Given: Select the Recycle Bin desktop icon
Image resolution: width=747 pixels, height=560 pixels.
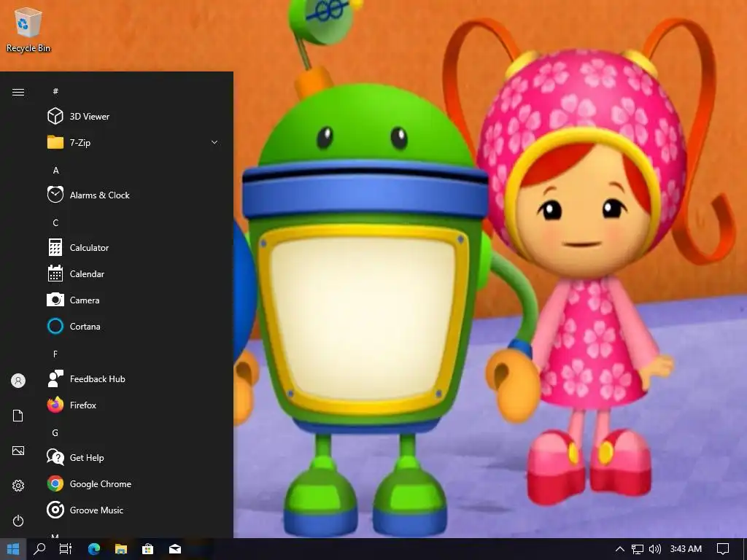Looking at the screenshot, I should click(28, 30).
